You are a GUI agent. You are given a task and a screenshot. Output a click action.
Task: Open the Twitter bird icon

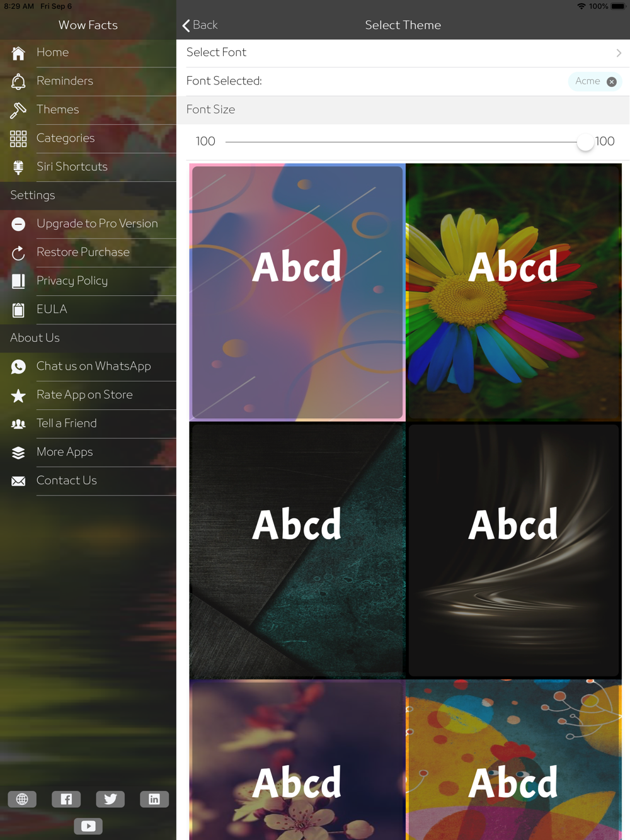pyautogui.click(x=110, y=799)
